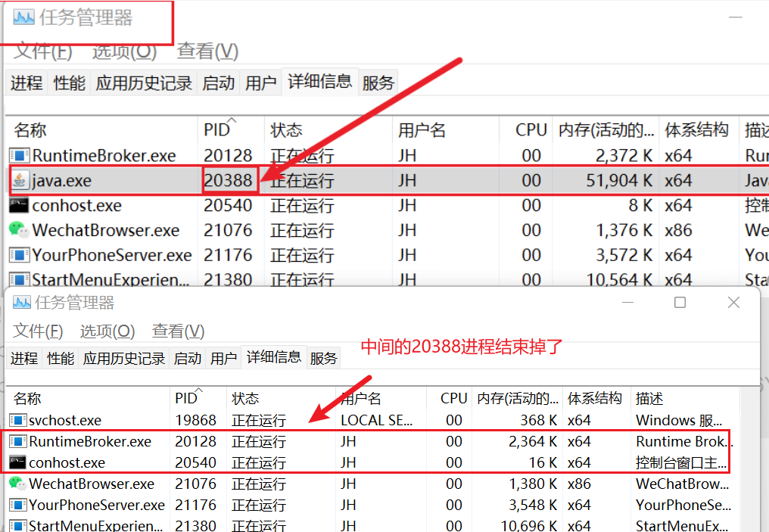The image size is (769, 532).
Task: Sort by PID column in lower window
Action: point(198,398)
